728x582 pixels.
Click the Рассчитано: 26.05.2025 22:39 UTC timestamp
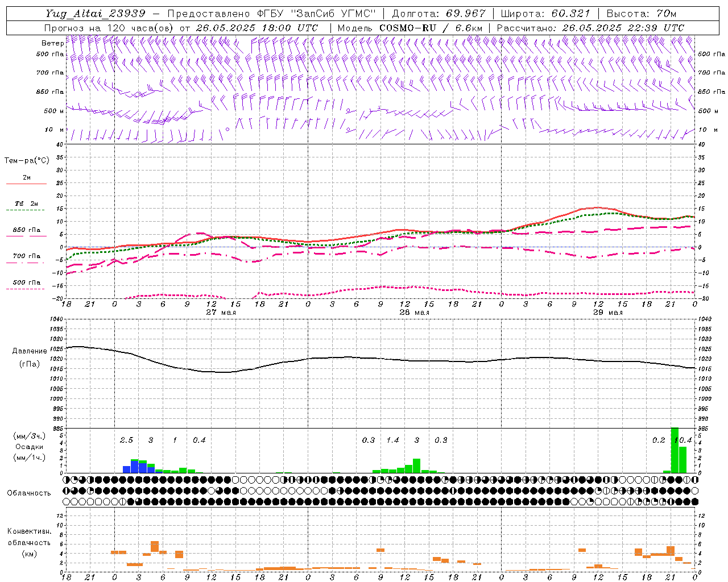click(590, 28)
